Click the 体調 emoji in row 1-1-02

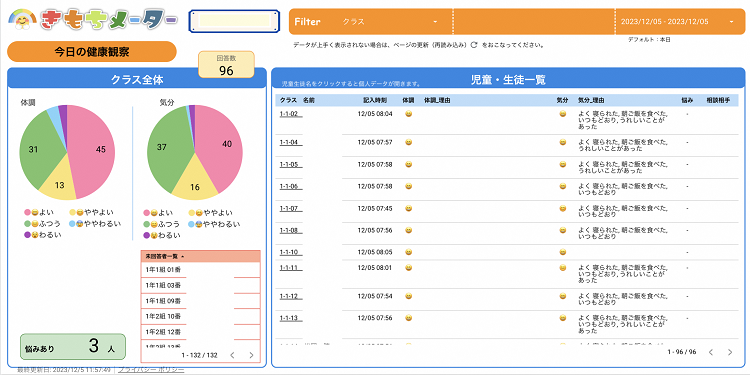(408, 114)
